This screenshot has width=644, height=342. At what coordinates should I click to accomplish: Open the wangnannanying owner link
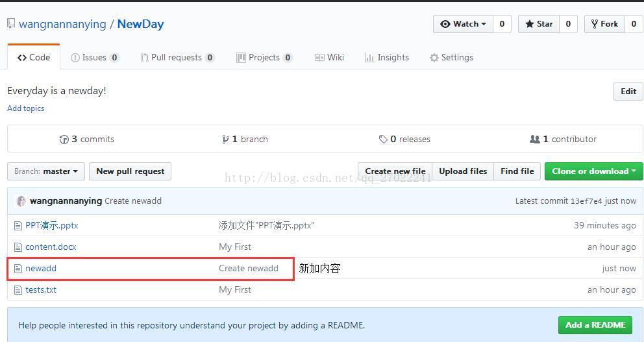tap(62, 24)
